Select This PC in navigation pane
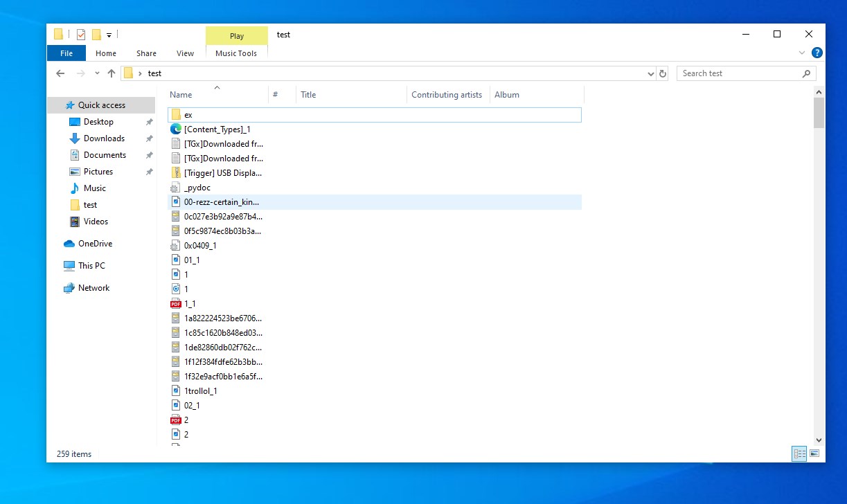The image size is (847, 504). tap(91, 266)
